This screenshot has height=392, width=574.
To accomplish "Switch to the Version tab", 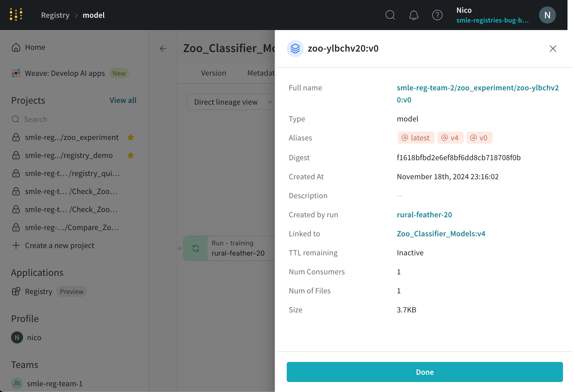I will [213, 73].
